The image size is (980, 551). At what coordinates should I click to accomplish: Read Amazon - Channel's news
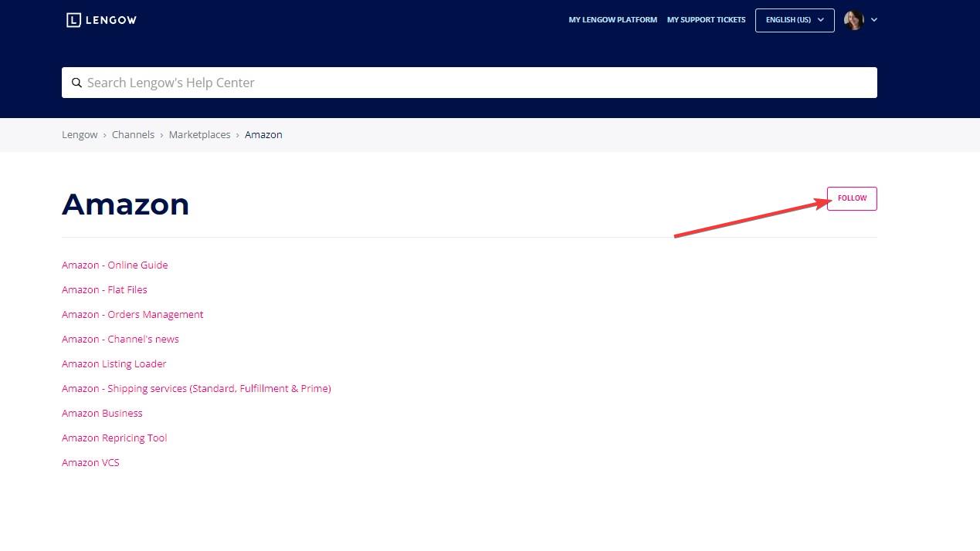120,339
